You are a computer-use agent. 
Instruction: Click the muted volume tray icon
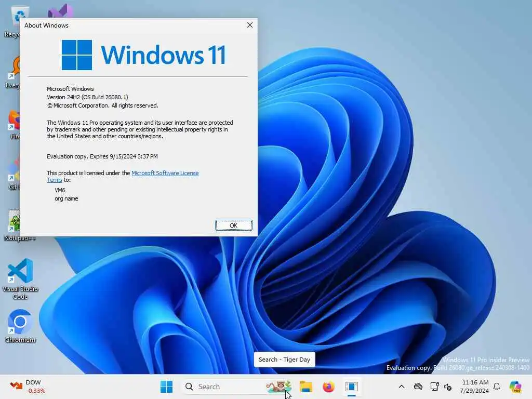click(448, 387)
